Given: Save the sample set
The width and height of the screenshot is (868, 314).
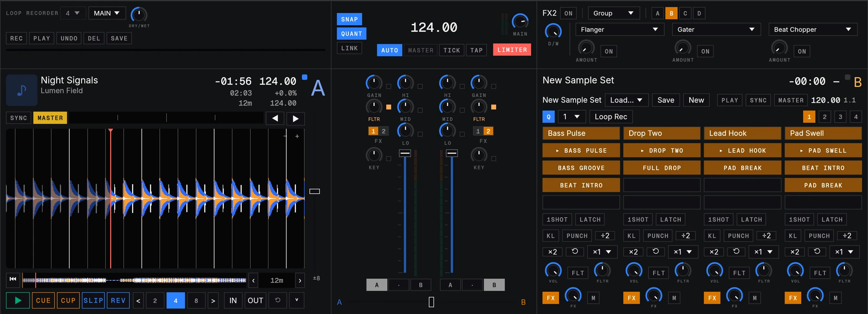Looking at the screenshot, I should pos(666,100).
